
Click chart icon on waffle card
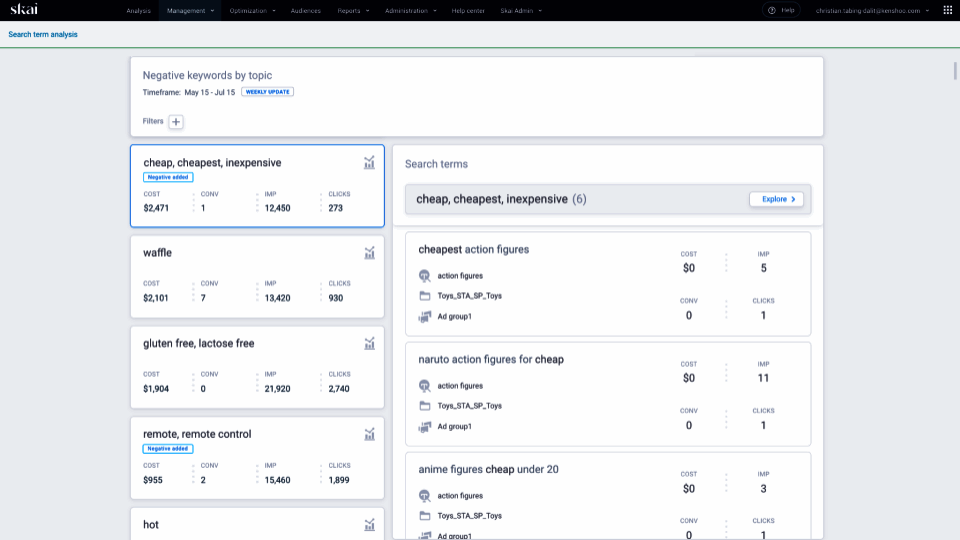coord(369,253)
